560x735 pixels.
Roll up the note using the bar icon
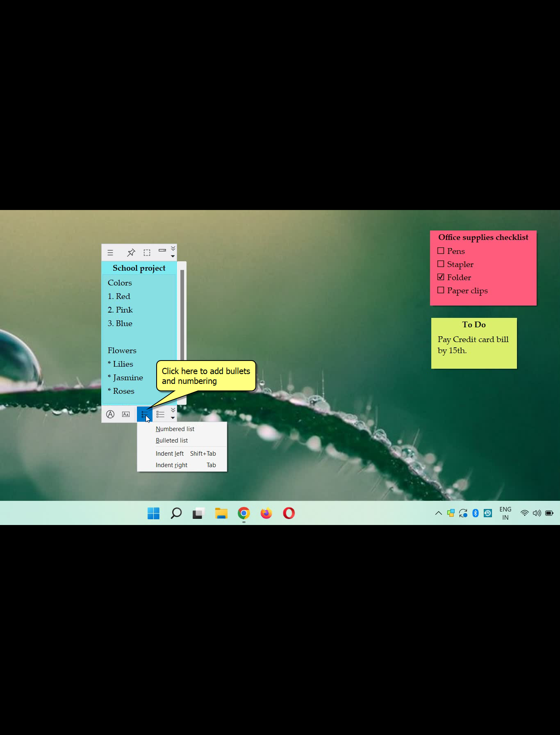tap(162, 250)
